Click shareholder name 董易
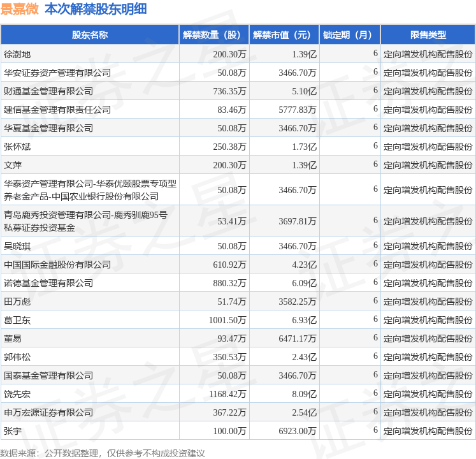The width and height of the screenshot is (476, 459). [13, 339]
